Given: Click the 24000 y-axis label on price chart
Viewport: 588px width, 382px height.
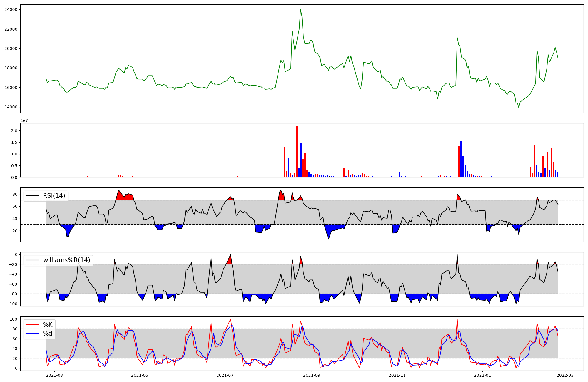Looking at the screenshot, I should [x=11, y=9].
